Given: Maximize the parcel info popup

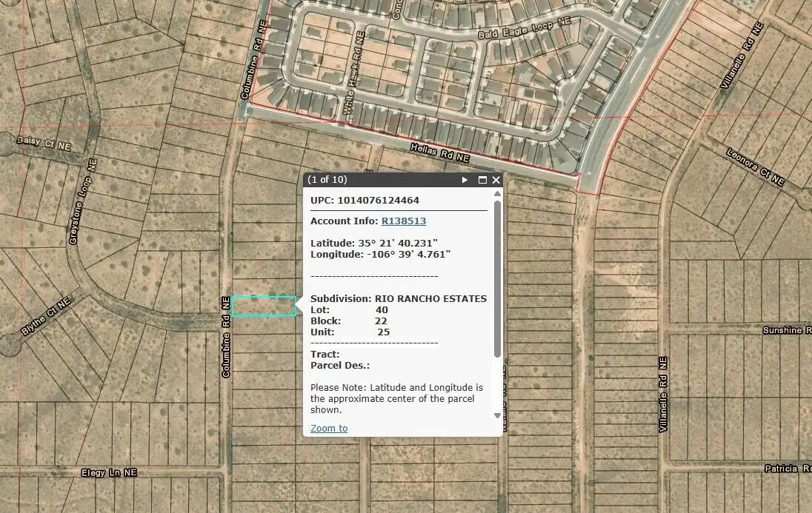Looking at the screenshot, I should click(482, 180).
